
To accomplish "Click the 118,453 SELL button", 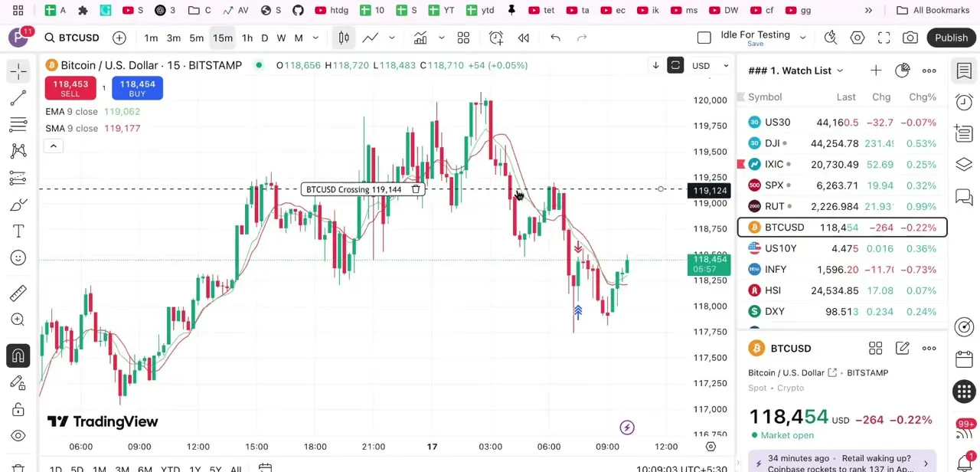I will [70, 89].
